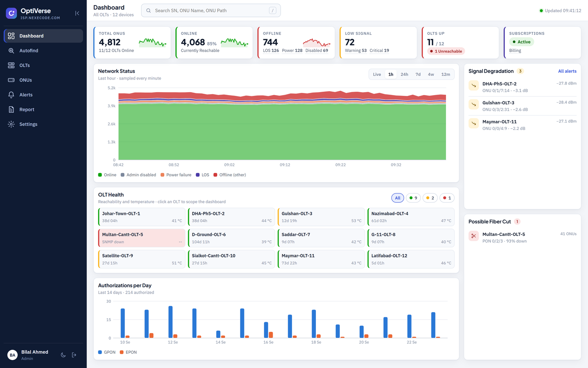Click the degradation icon for Gulshan-OLT-3
This screenshot has width=588, height=368.
[474, 104]
